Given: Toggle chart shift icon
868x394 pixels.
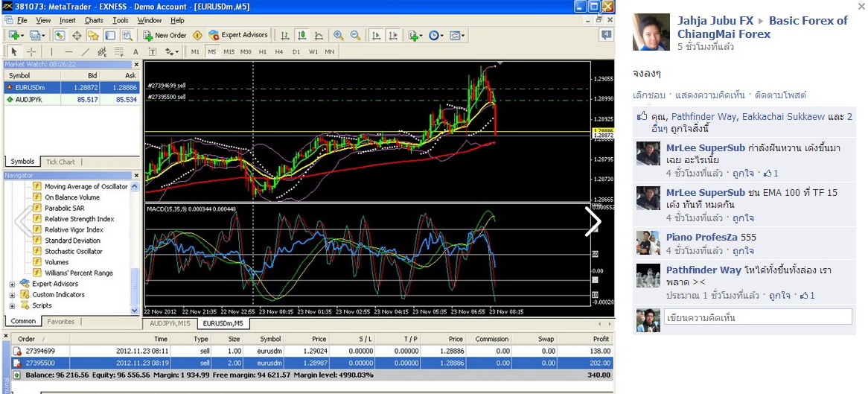Looking at the screenshot, I should [392, 35].
